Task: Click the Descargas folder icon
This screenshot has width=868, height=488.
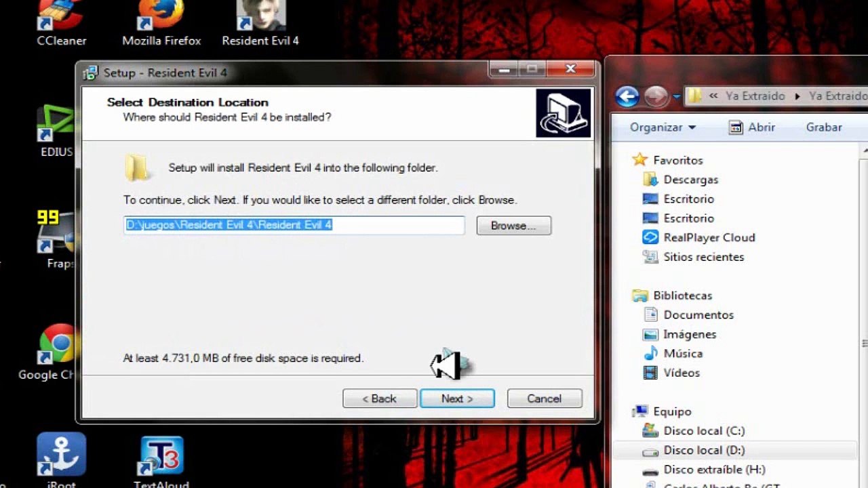Action: tap(650, 180)
